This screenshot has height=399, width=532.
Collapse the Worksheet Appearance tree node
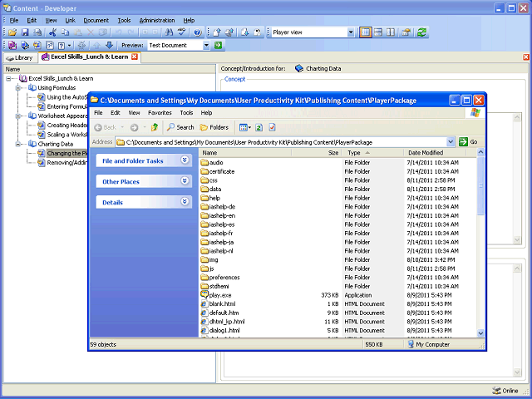18,116
